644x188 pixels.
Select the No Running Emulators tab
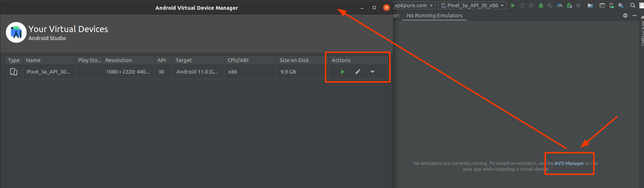435,16
